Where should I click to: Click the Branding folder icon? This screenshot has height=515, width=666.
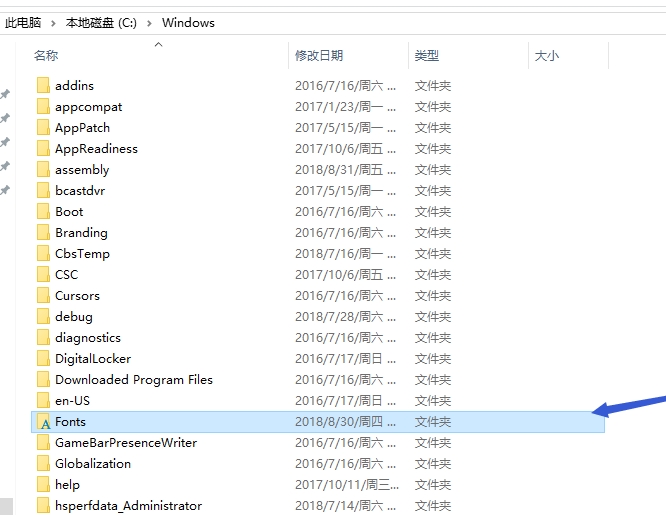coord(43,232)
